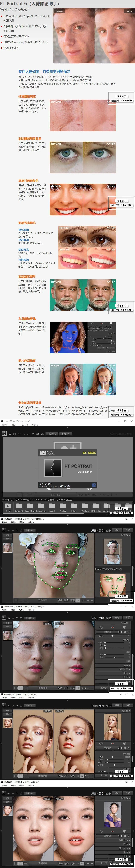Viewport: 135px width, 868px height.
Task: Click the Facebook icon in the PT Portrait about box
Action: coord(94,485)
